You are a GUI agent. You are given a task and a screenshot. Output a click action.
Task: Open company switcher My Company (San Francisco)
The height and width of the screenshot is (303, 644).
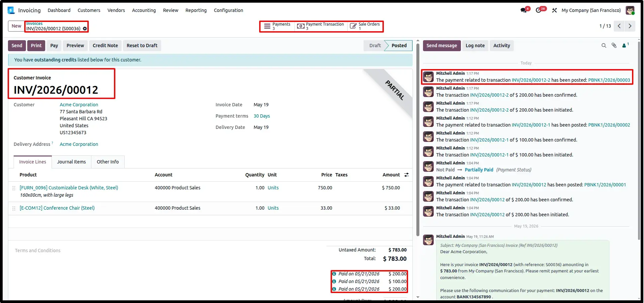click(x=591, y=10)
